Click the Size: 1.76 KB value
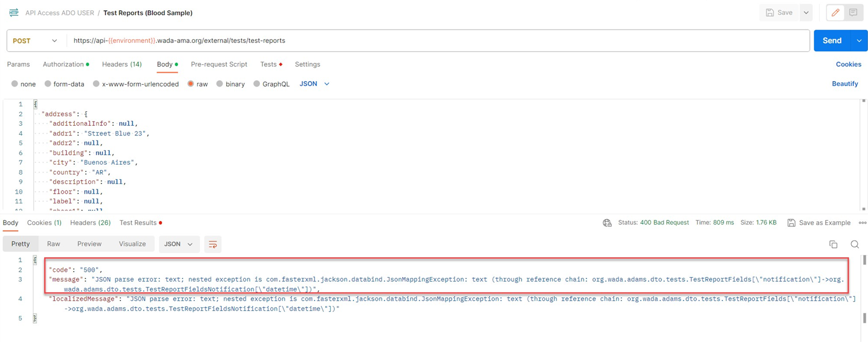Image resolution: width=868 pixels, height=351 pixels. pyautogui.click(x=759, y=223)
